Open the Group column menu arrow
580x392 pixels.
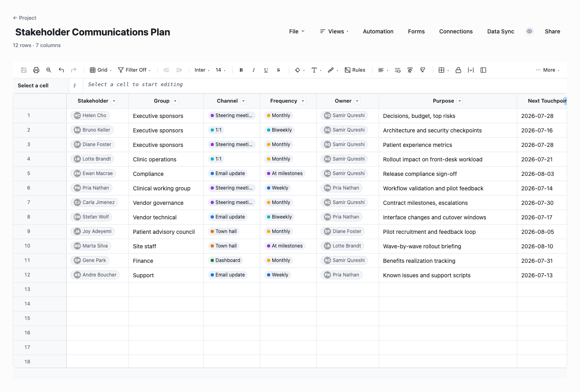(175, 101)
